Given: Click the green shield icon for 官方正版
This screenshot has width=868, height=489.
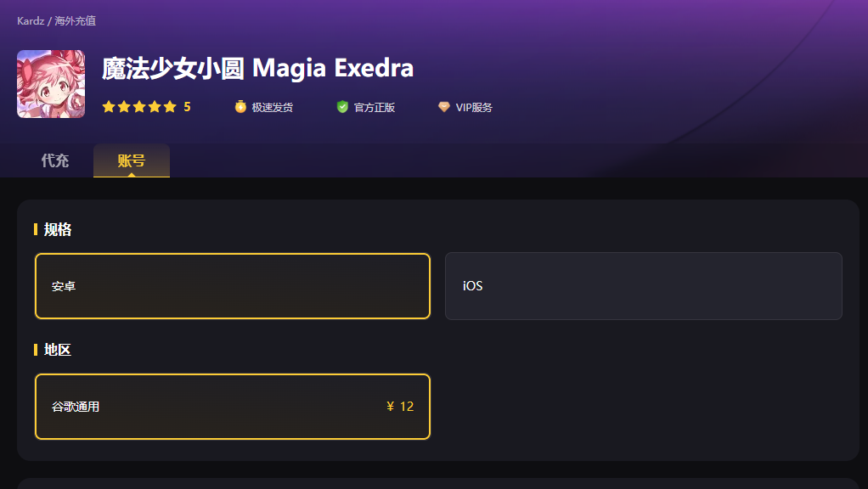Looking at the screenshot, I should 342,107.
